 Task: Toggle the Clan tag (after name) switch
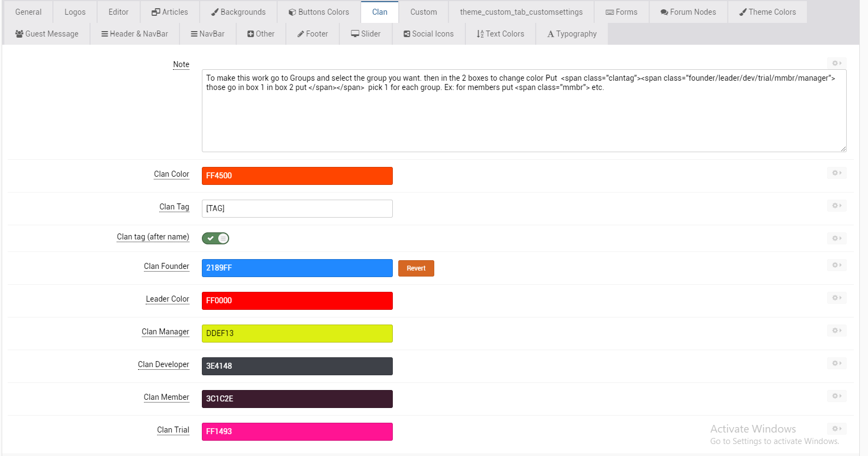[x=215, y=238]
